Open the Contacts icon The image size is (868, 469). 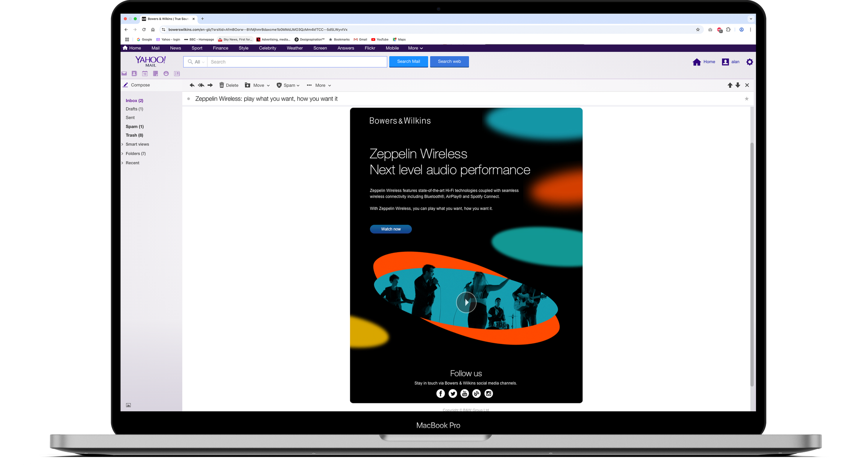[x=134, y=74]
